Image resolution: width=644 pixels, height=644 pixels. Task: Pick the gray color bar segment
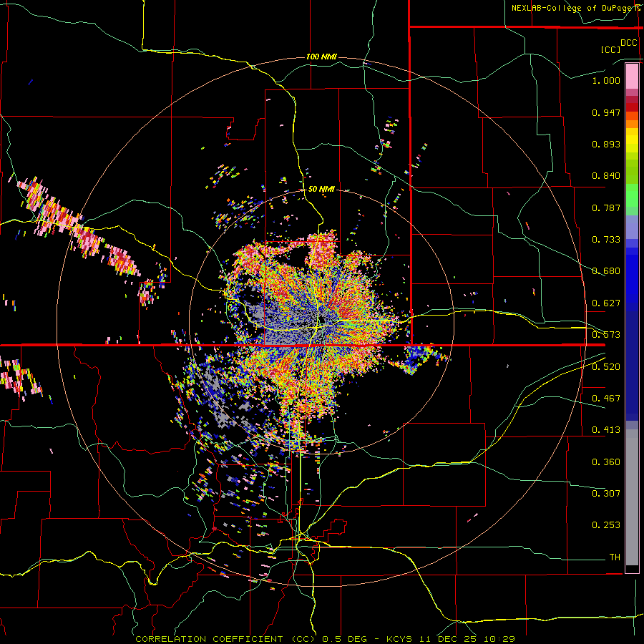pyautogui.click(x=632, y=497)
